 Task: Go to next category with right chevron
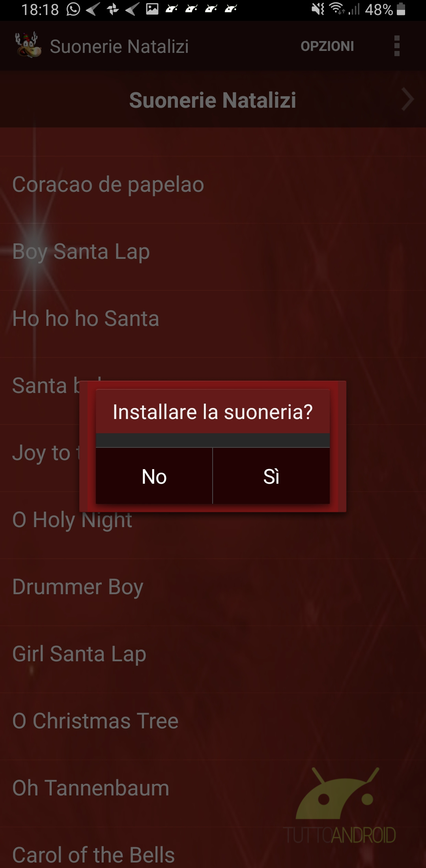click(x=407, y=99)
